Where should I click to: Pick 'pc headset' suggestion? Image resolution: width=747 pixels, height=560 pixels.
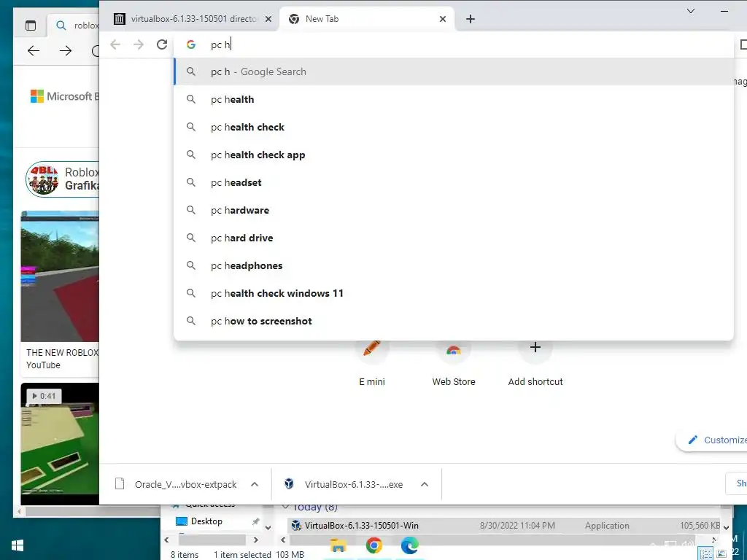click(x=454, y=182)
